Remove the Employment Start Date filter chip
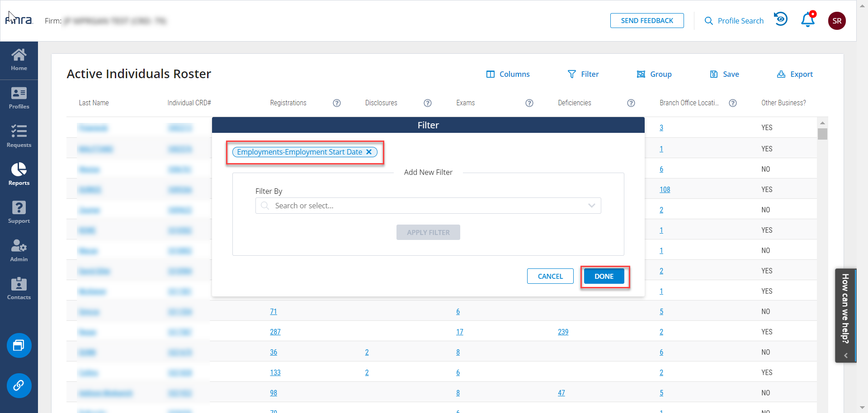The width and height of the screenshot is (868, 413). (x=369, y=152)
